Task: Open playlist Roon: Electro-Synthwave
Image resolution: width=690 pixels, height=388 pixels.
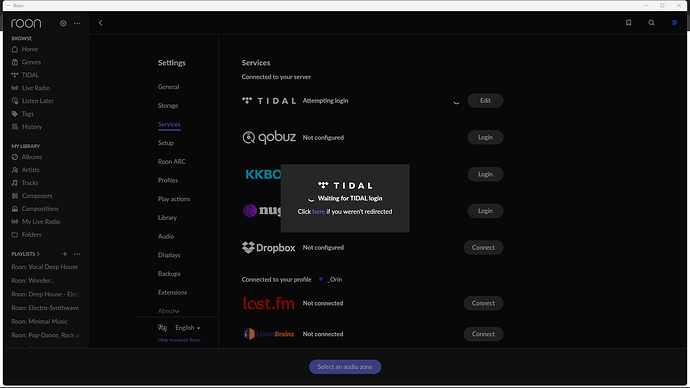Action: tap(45, 308)
